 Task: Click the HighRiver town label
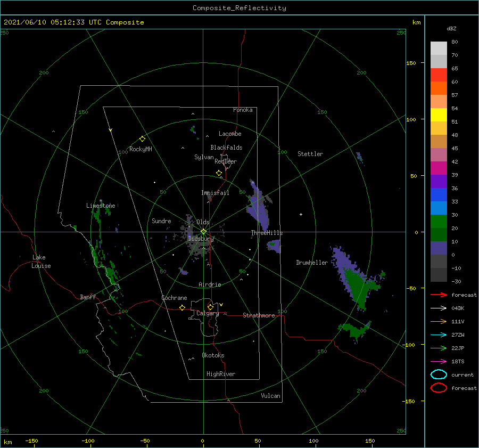pos(221,374)
